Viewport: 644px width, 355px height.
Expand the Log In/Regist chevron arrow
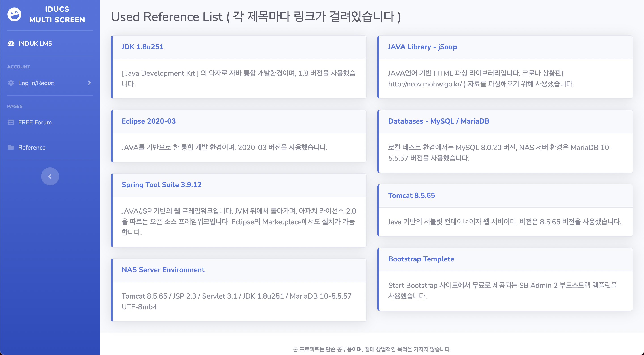click(x=89, y=83)
